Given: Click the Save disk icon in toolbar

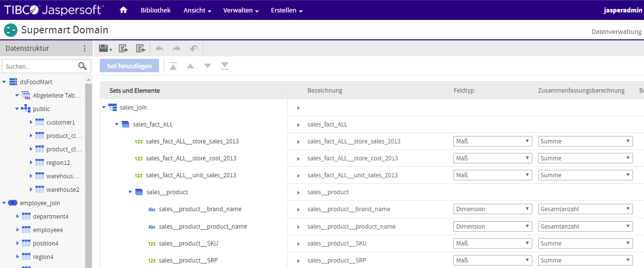Looking at the screenshot, I should tap(104, 48).
